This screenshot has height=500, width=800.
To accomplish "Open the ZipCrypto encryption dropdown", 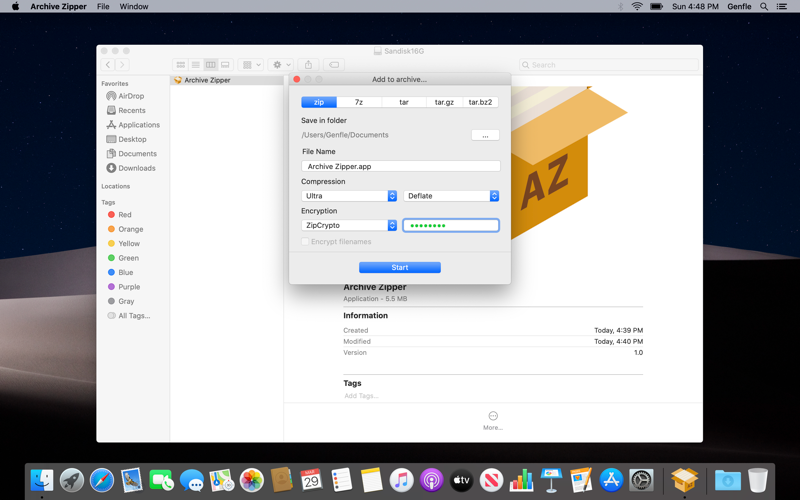I will click(349, 225).
